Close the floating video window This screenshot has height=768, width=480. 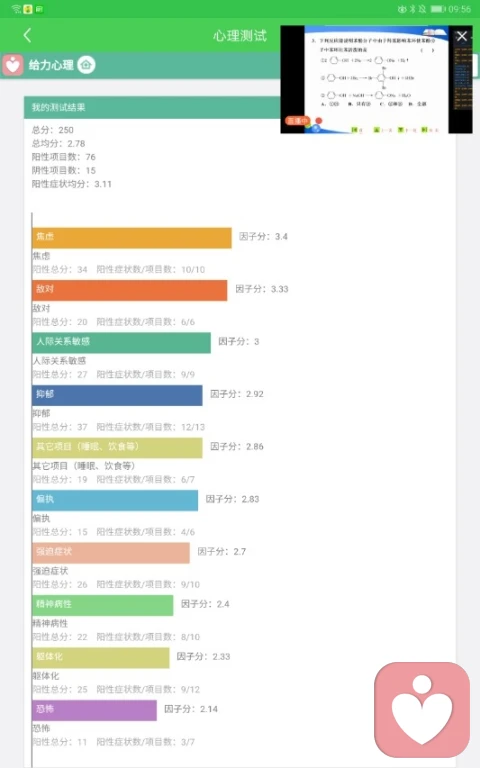(461, 36)
